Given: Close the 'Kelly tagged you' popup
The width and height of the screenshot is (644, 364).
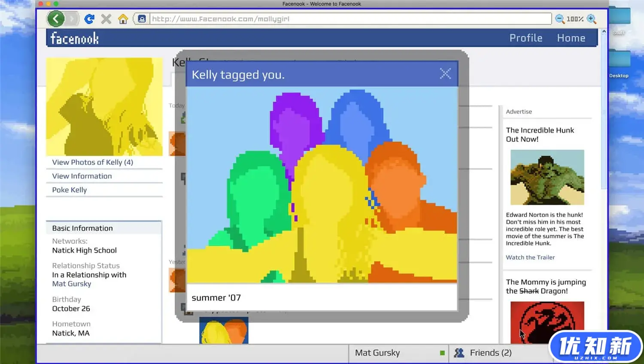Looking at the screenshot, I should (x=445, y=73).
